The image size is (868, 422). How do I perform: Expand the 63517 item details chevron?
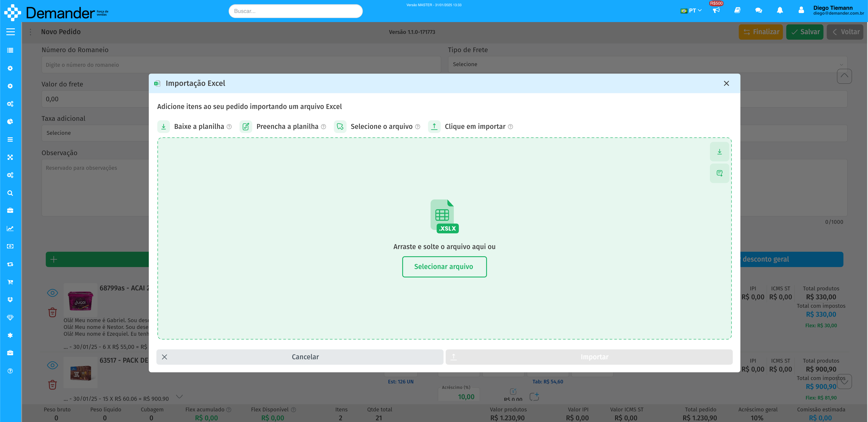point(180,396)
